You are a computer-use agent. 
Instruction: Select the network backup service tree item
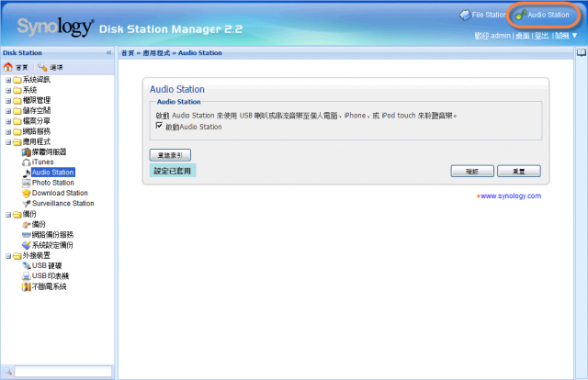click(53, 235)
